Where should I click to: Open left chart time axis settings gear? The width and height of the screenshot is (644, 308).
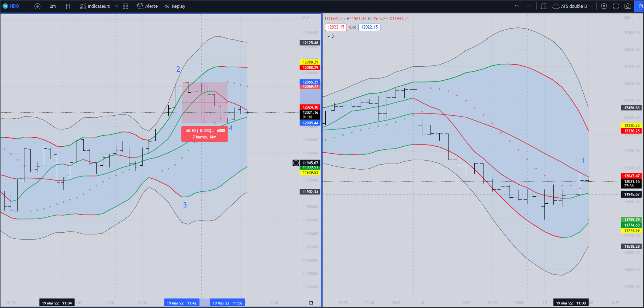(311, 303)
